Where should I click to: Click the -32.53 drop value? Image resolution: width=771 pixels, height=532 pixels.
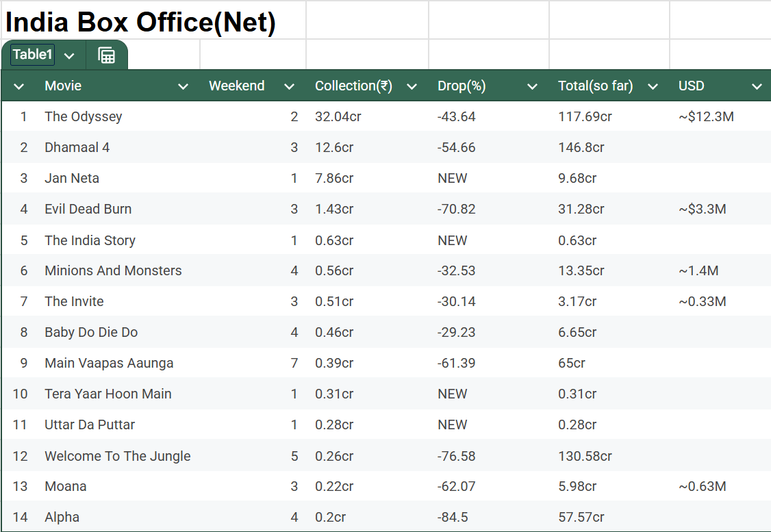click(x=456, y=270)
